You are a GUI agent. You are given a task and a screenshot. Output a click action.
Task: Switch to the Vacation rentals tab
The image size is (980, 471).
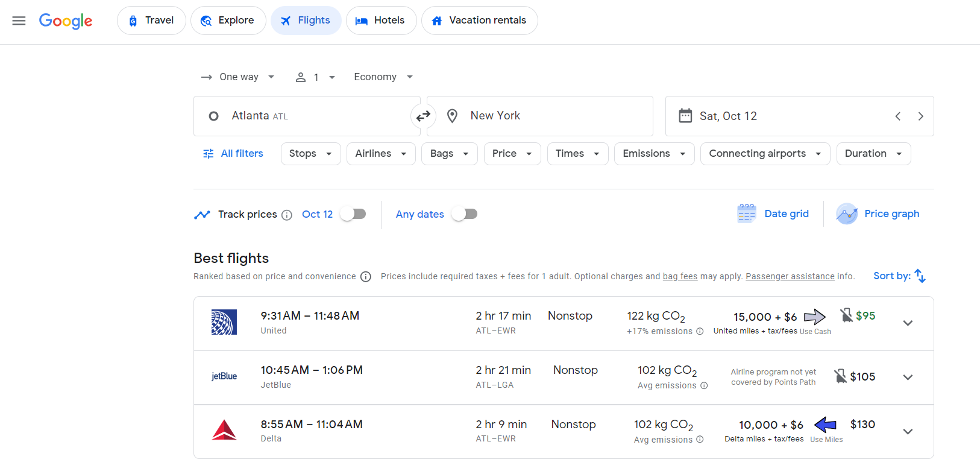480,21
